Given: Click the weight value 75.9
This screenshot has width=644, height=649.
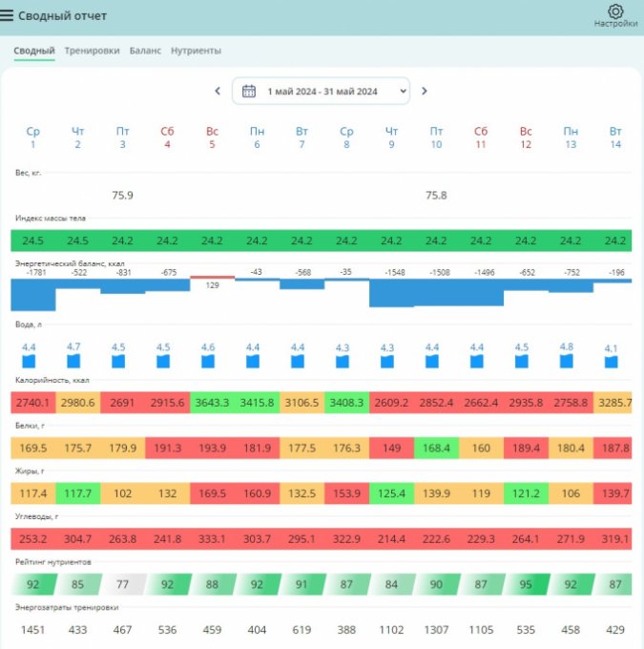Looking at the screenshot, I should pos(122,195).
